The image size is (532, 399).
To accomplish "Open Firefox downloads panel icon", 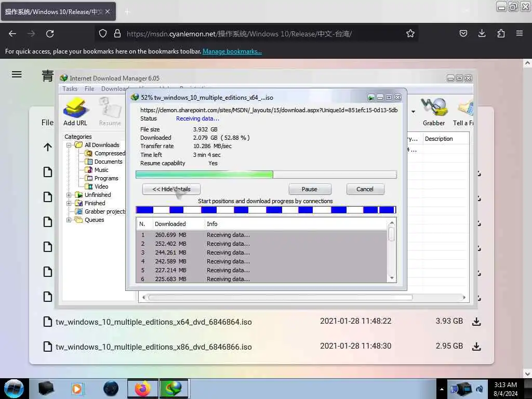I will click(x=482, y=33).
